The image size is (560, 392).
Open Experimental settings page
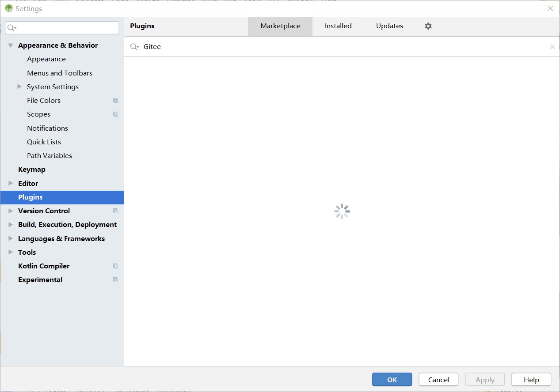[40, 280]
